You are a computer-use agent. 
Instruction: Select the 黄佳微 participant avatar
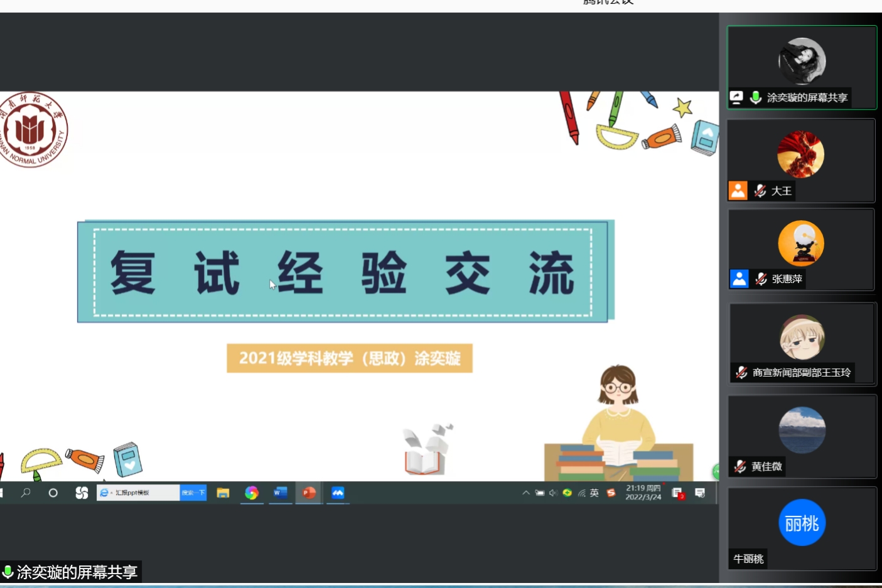pyautogui.click(x=802, y=430)
